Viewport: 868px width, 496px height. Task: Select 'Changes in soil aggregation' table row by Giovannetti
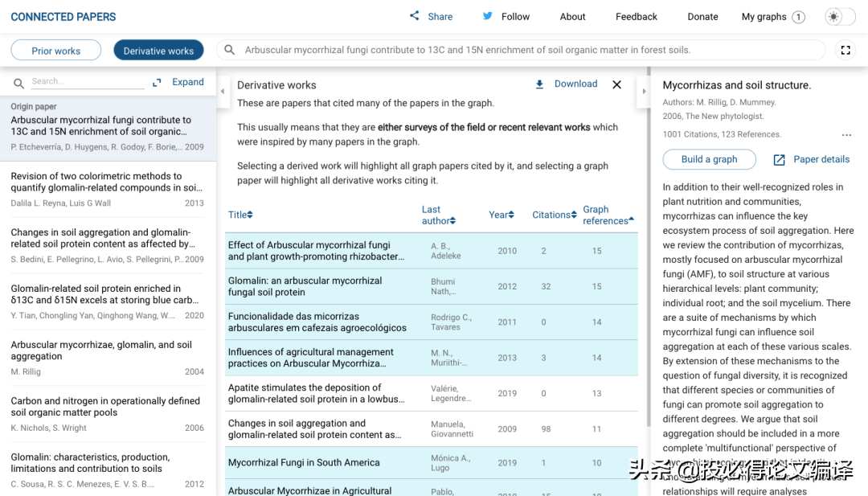click(x=432, y=429)
